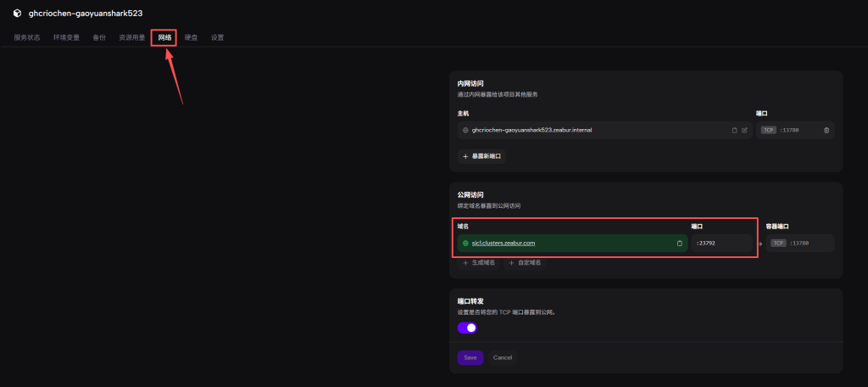
Task: Click the 自定域名 button
Action: pos(525,263)
